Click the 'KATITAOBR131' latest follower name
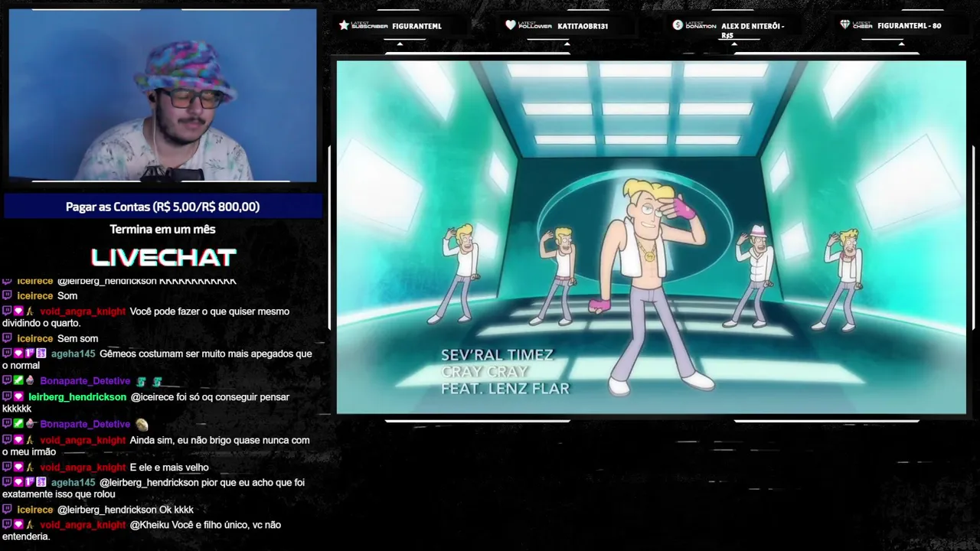The width and height of the screenshot is (980, 551). [583, 26]
